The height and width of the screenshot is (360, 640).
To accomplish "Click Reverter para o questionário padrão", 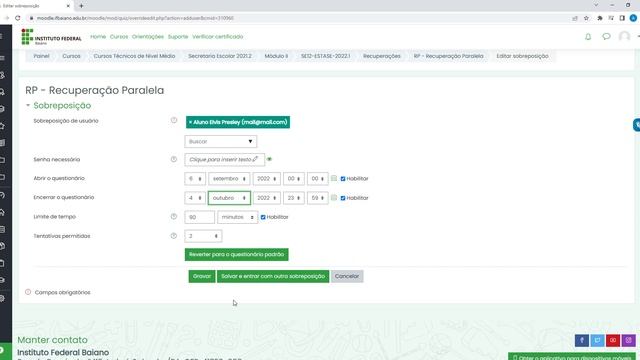I will pos(236,254).
